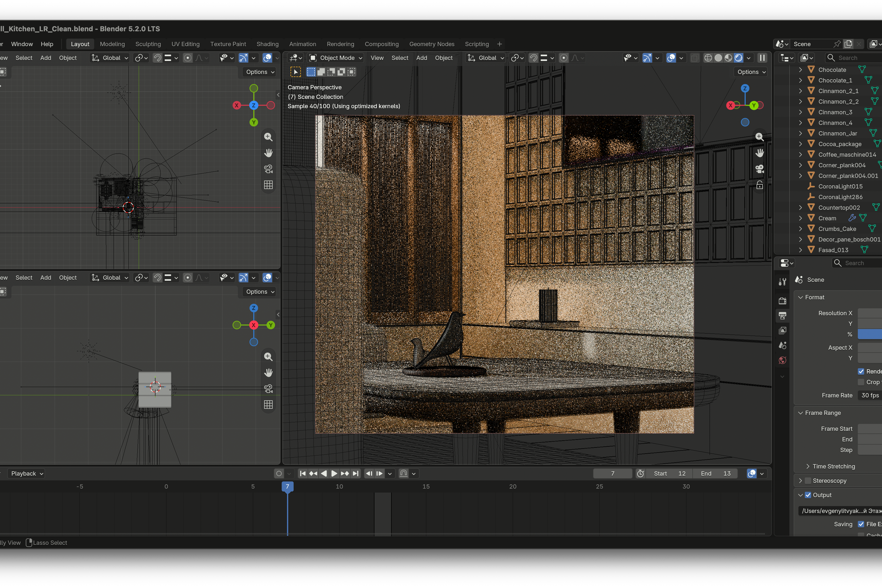Click the outliner Search field

point(853,58)
